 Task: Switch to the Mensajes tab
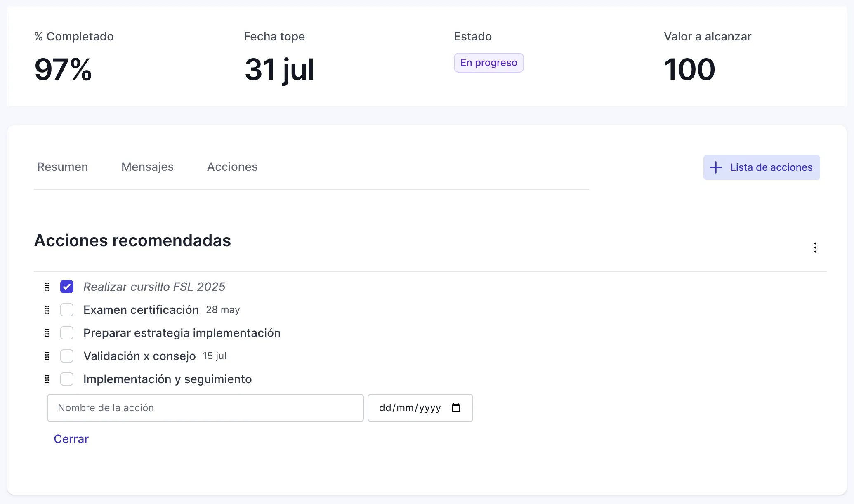(x=147, y=167)
